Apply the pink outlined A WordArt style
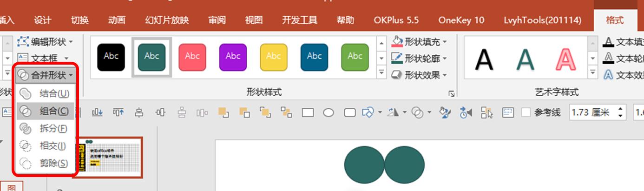This screenshot has width=644, height=191. click(566, 59)
